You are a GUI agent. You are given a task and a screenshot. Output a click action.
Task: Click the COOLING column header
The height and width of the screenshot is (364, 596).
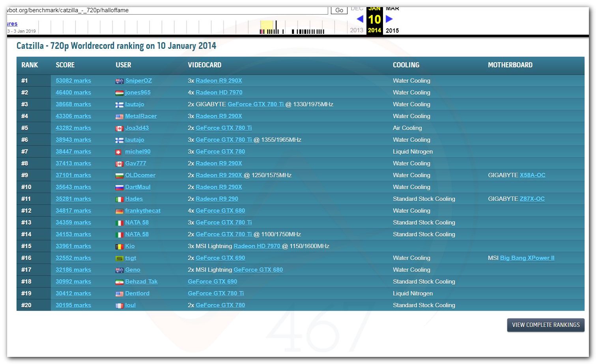[x=406, y=65]
